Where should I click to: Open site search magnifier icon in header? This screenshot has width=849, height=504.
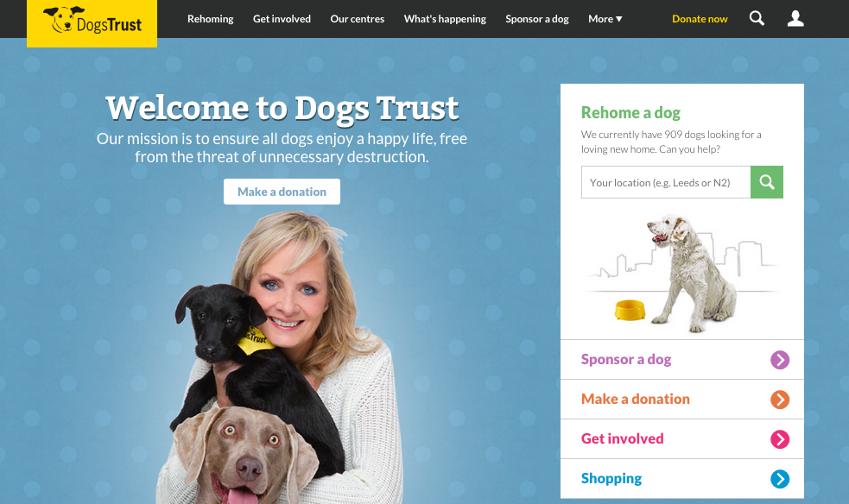757,18
